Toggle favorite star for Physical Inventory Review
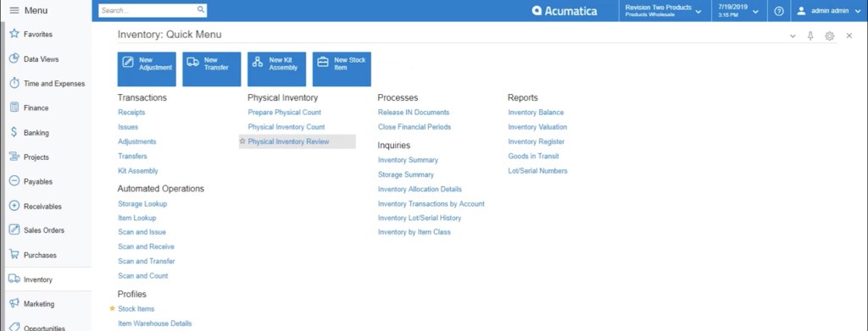Viewport: 868px width, 331px height. pyautogui.click(x=242, y=141)
